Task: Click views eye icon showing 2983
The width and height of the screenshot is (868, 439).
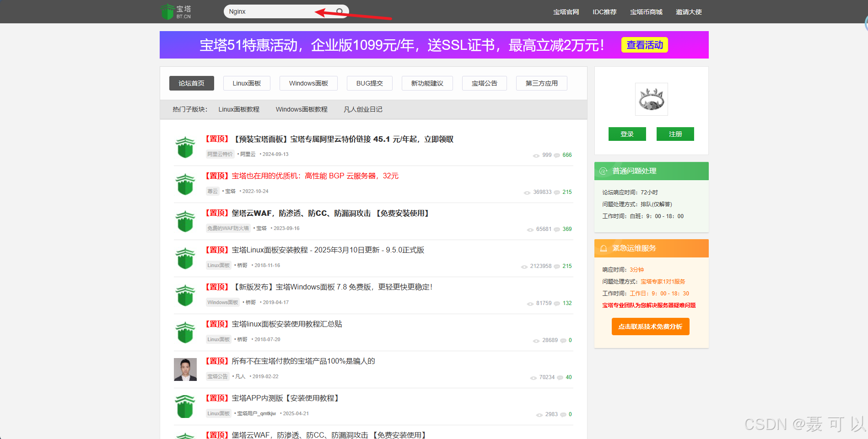Action: tap(539, 415)
